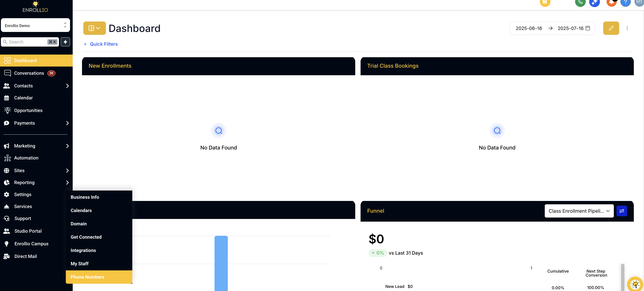Click the Trial Class Bookings widget title

[393, 66]
